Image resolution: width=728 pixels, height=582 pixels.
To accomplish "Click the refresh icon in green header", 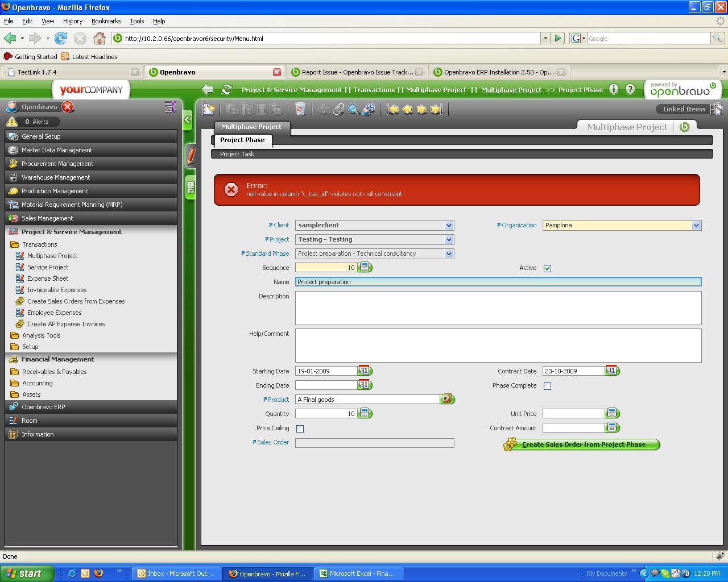I will tap(226, 90).
